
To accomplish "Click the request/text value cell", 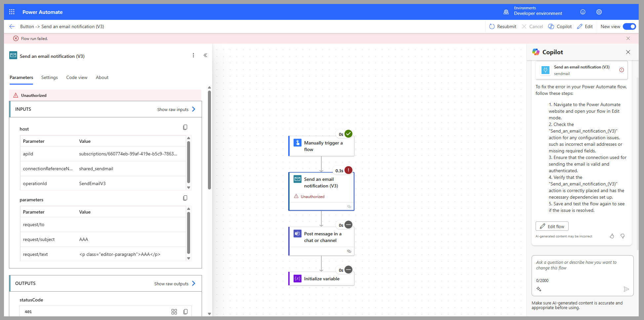I will pyautogui.click(x=120, y=254).
